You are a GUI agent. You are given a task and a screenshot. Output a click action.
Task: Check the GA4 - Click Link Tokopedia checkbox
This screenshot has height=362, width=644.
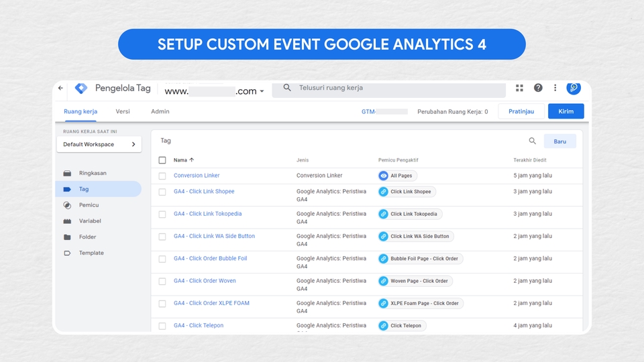point(162,215)
